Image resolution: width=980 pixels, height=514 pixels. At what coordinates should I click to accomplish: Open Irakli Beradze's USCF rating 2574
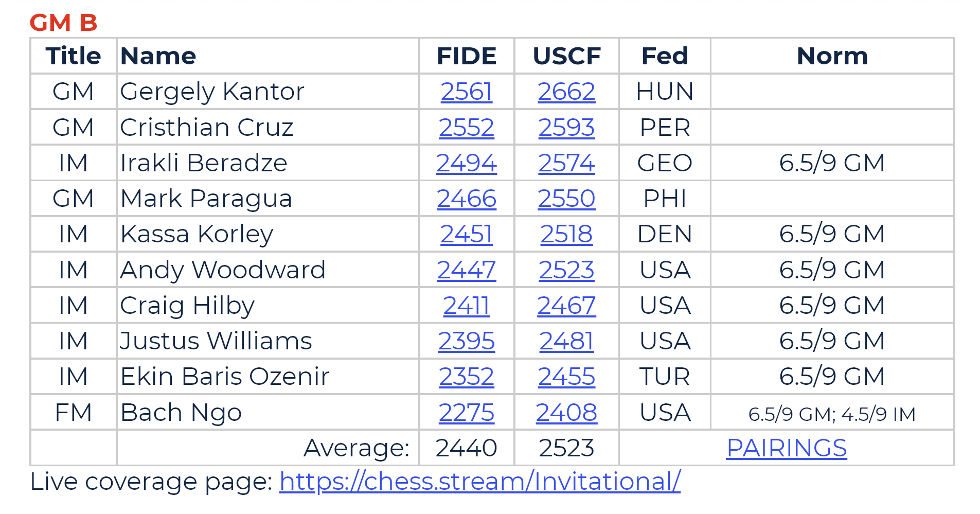(566, 163)
